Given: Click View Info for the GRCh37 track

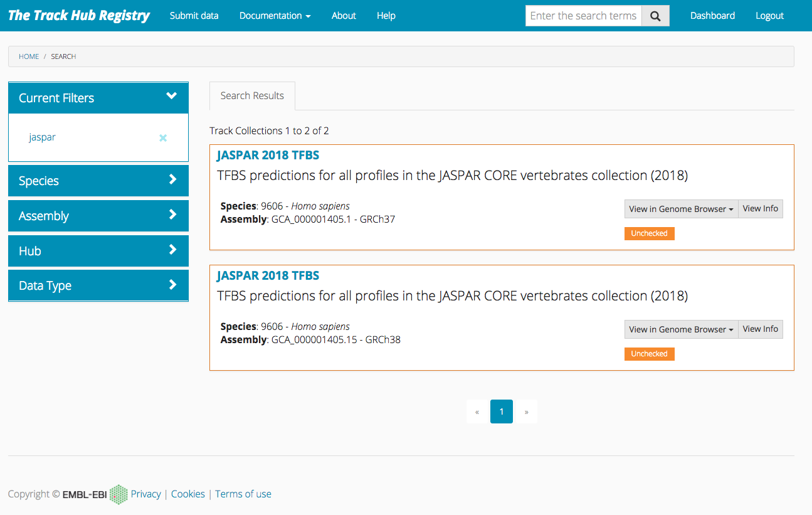Looking at the screenshot, I should pyautogui.click(x=761, y=209).
